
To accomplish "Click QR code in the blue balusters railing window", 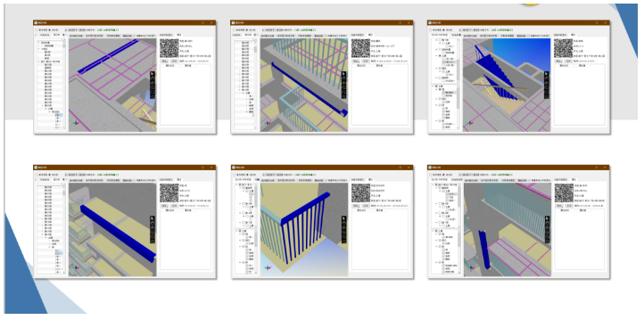I will click(x=360, y=193).
